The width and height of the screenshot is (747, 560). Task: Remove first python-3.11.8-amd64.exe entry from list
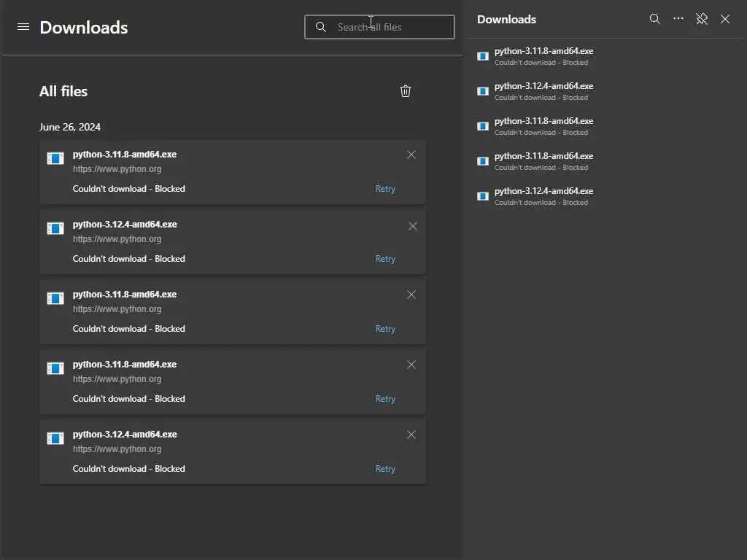(411, 155)
